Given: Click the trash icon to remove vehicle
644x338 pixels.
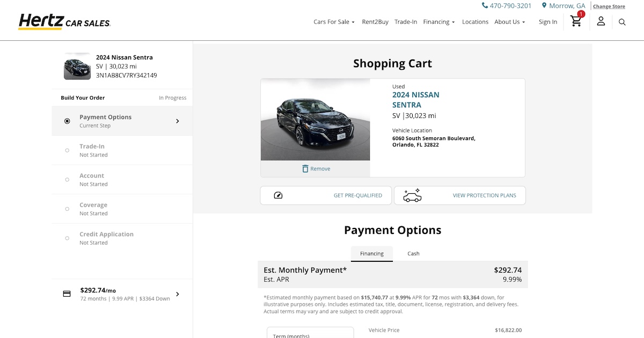Looking at the screenshot, I should 306,168.
